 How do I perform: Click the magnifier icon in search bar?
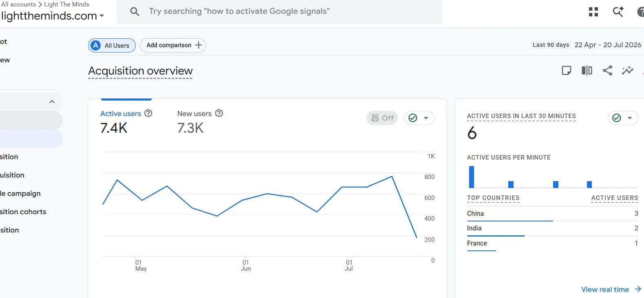[x=135, y=12]
